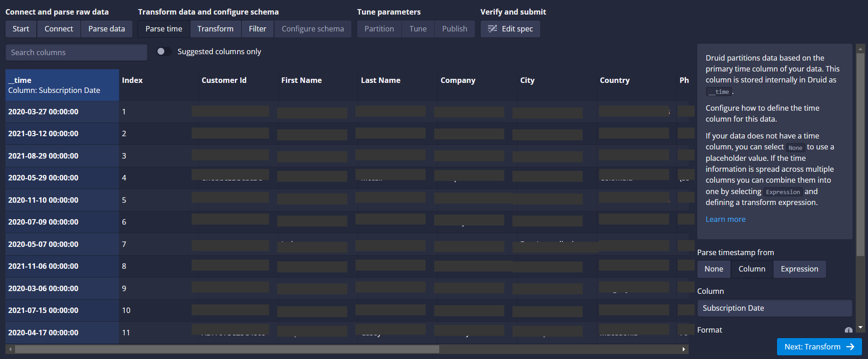Screen dimensions: 868x359
Task: Click the Edit spec wand icon
Action: click(492, 29)
